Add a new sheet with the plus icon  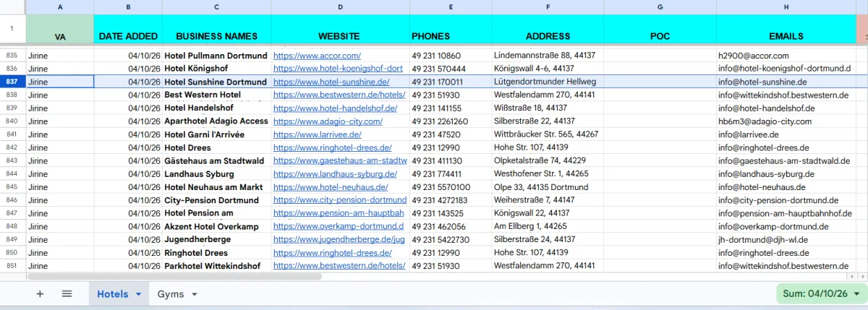40,293
